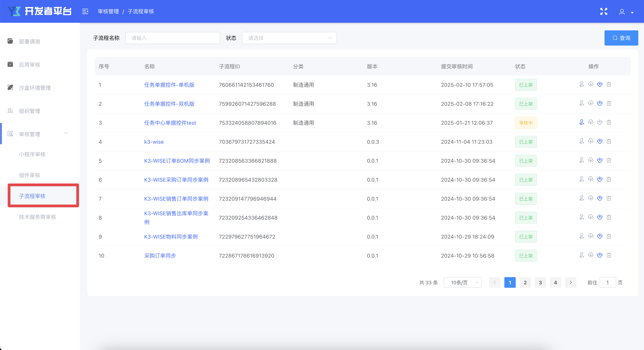Image resolution: width=644 pixels, height=350 pixels.
Task: Focus the 子流程名称 input field
Action: [172, 38]
